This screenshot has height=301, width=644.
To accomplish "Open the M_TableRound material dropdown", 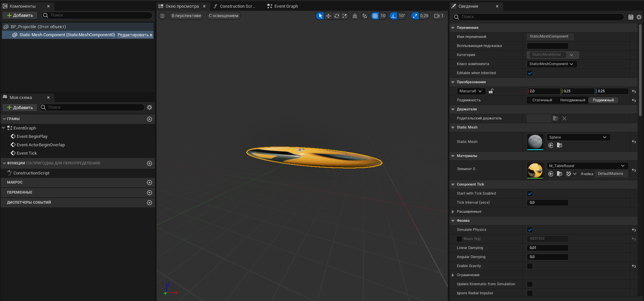I will coord(587,166).
